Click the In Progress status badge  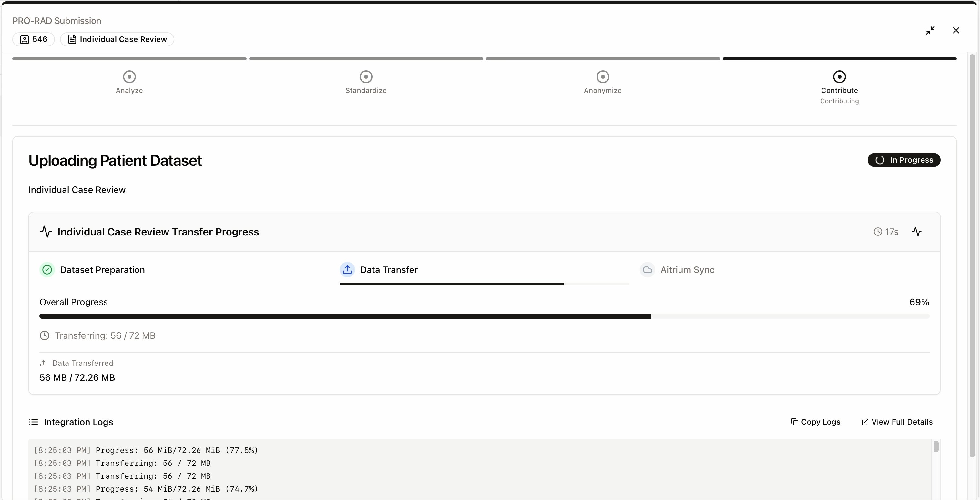[x=904, y=160]
